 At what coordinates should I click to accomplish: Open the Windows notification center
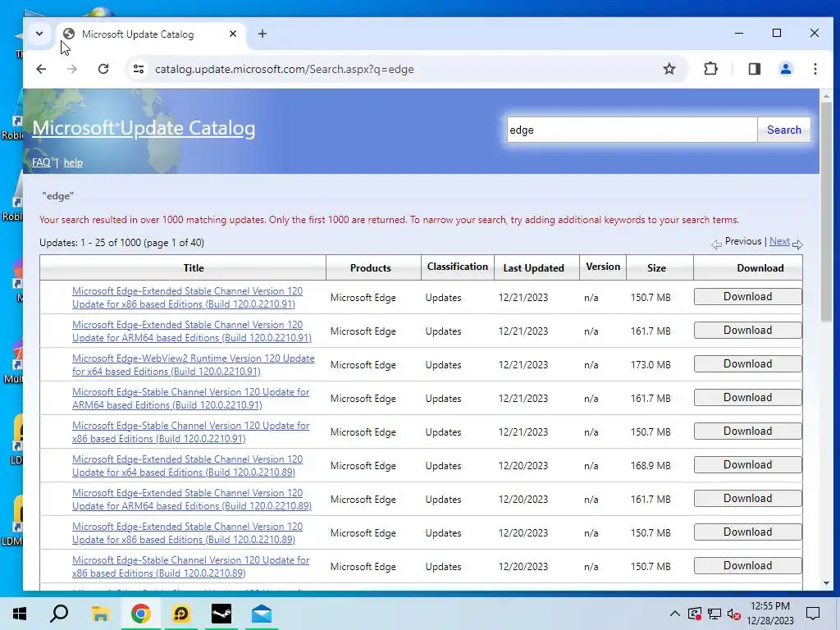813,614
